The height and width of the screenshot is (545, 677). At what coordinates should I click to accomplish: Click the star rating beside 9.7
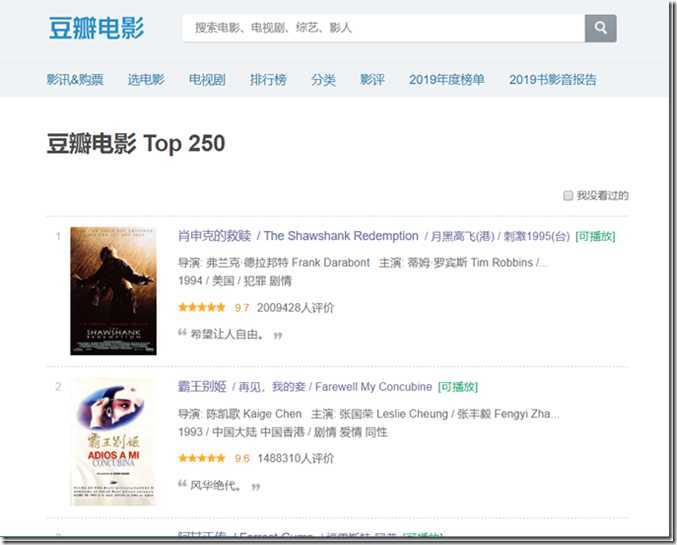pos(202,307)
